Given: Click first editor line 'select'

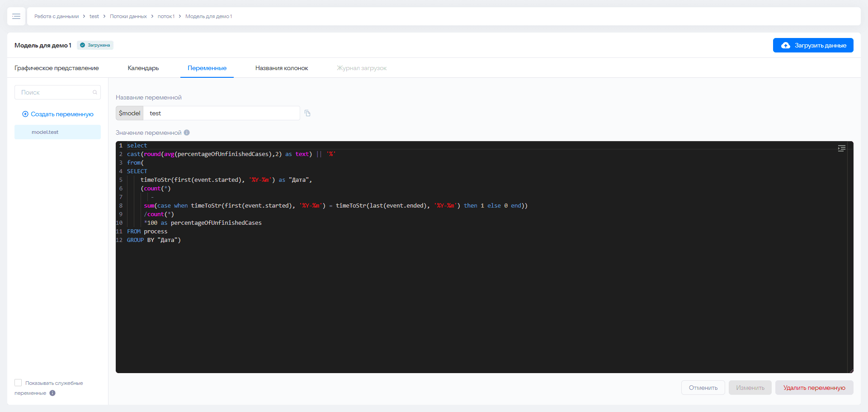Looking at the screenshot, I should [137, 145].
